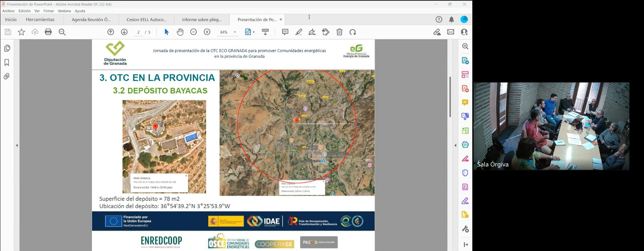The image size is (644, 251).
Task: Close the Presentación de Po tab
Action: coord(281,20)
